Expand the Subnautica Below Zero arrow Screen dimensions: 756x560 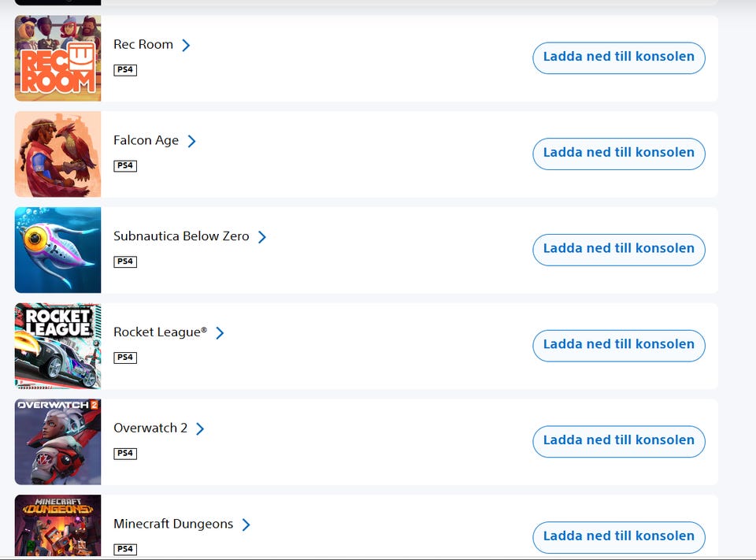coord(262,237)
